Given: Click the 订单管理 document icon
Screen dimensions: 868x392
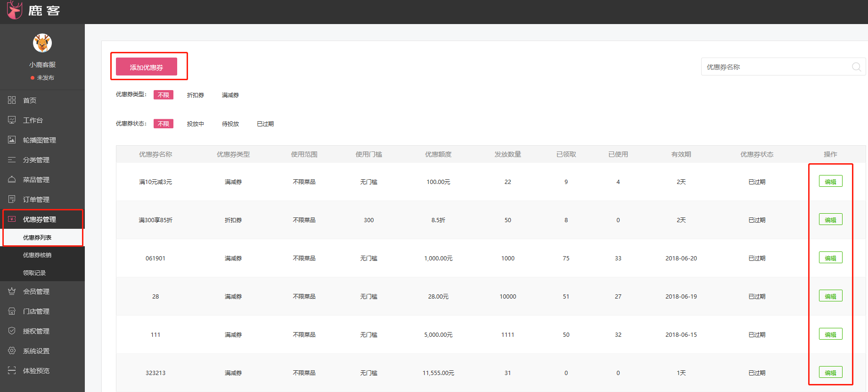Looking at the screenshot, I should 12,199.
